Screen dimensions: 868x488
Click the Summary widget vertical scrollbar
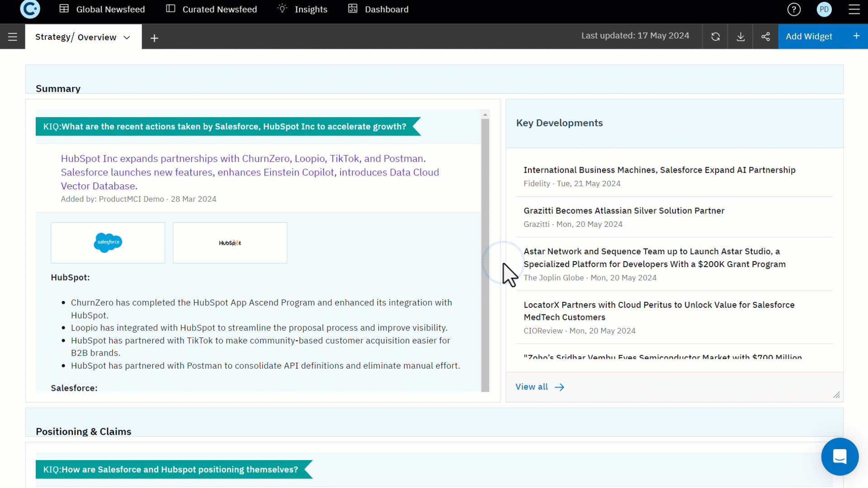click(x=485, y=255)
